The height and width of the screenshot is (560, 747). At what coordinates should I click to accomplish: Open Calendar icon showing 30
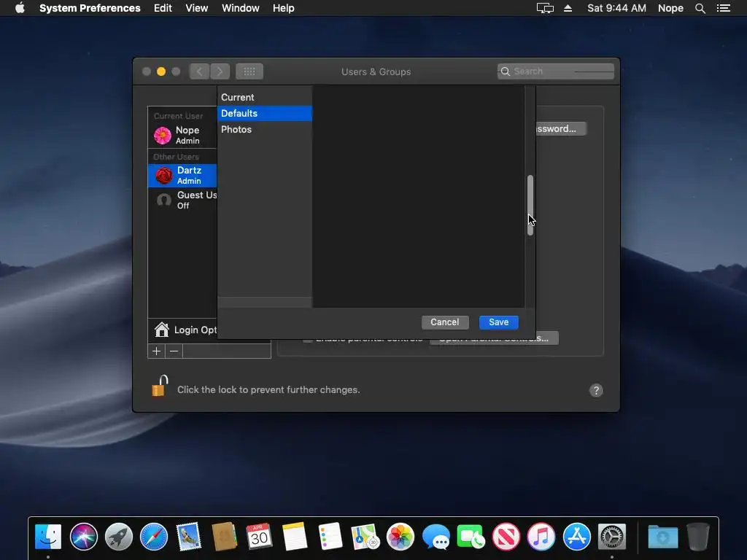click(x=259, y=537)
